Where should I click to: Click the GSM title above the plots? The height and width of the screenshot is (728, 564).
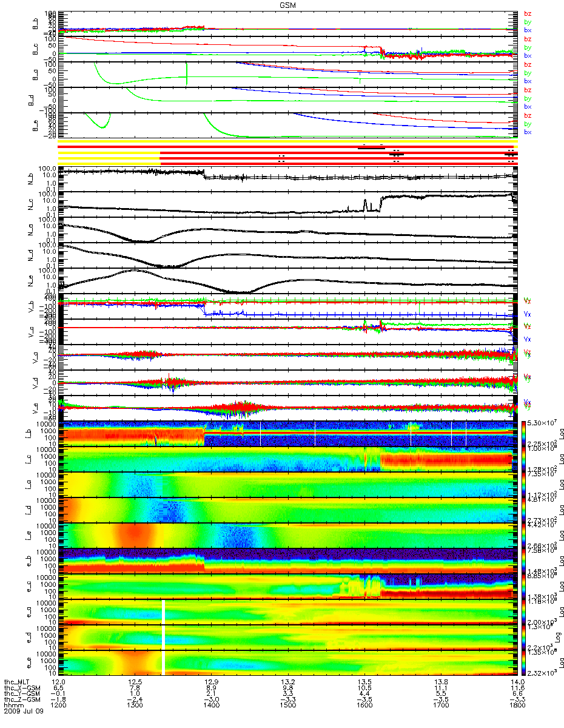coord(287,4)
